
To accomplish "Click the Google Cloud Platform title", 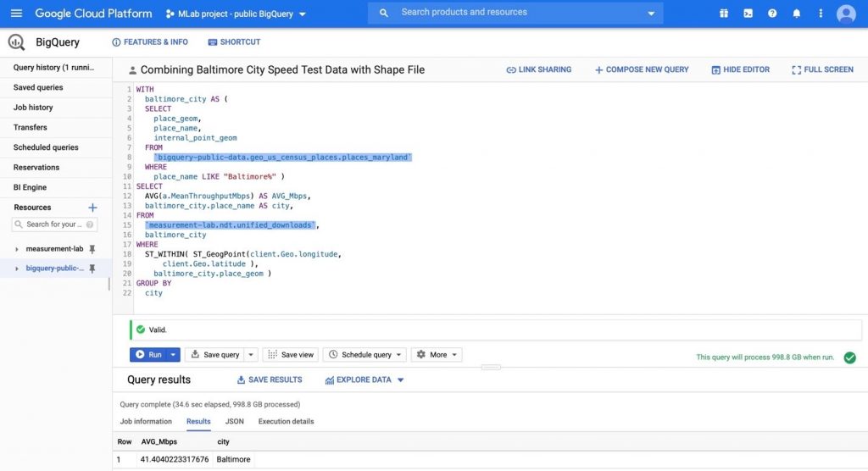I will pos(93,14).
